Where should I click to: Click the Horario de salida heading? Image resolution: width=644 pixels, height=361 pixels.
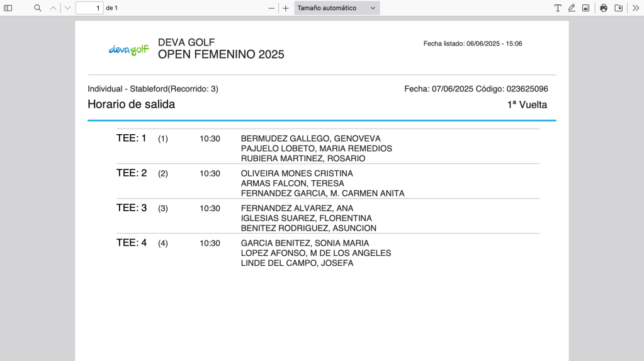coord(131,105)
